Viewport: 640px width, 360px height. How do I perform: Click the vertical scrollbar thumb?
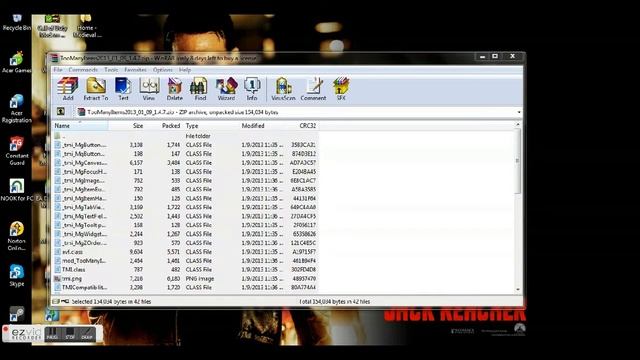pos(518,161)
